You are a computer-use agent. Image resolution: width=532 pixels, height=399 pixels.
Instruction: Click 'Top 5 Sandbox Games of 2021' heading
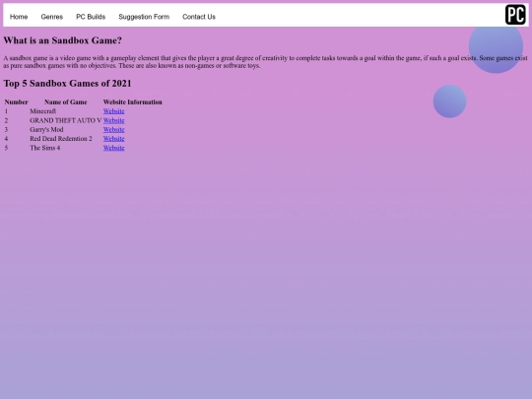[x=67, y=83]
